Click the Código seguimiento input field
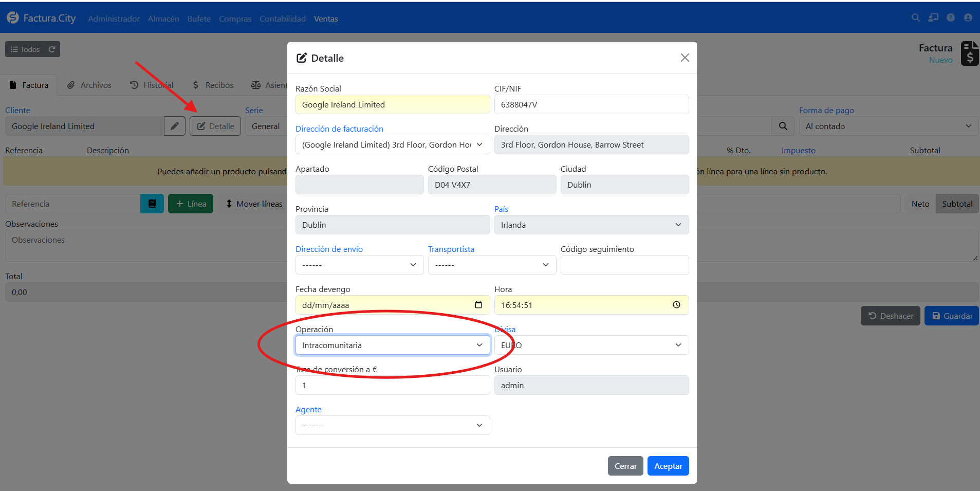 (x=624, y=265)
